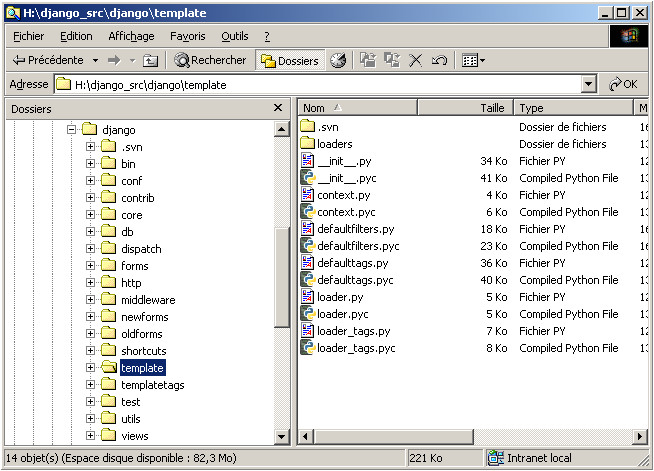Toggle the Dossiers folder pane button
654x471 pixels.
click(289, 61)
